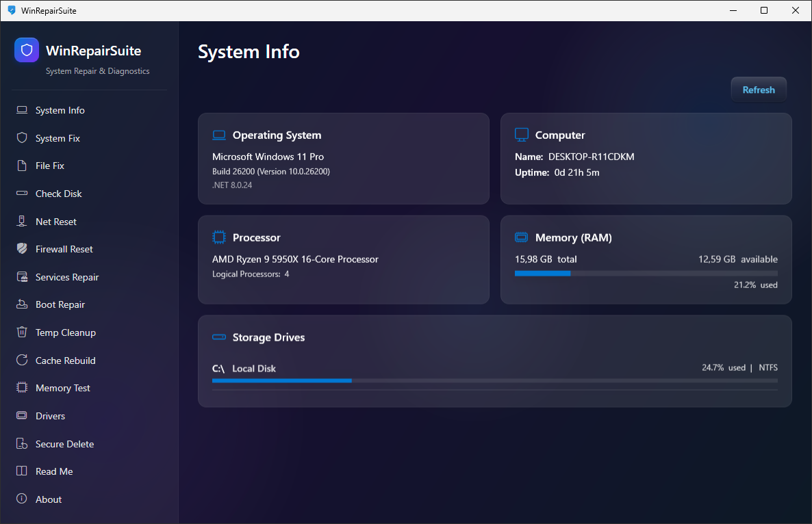Click the Firewall Reset shield icon
The height and width of the screenshot is (524, 812).
pyautogui.click(x=22, y=249)
